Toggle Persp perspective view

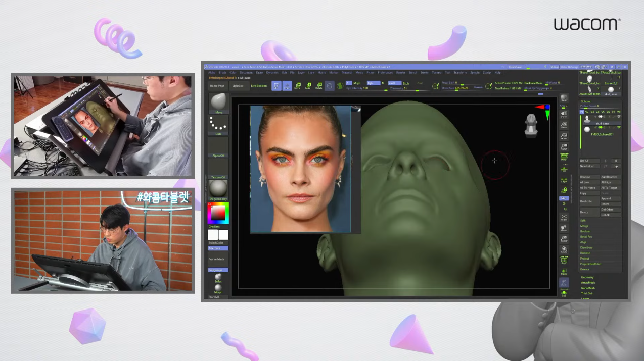click(564, 157)
